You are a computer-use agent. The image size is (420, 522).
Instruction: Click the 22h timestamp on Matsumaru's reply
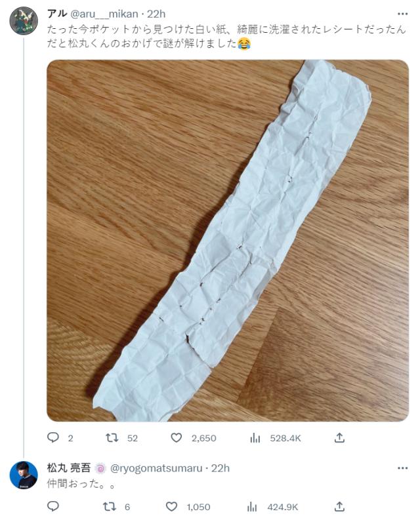tap(221, 468)
